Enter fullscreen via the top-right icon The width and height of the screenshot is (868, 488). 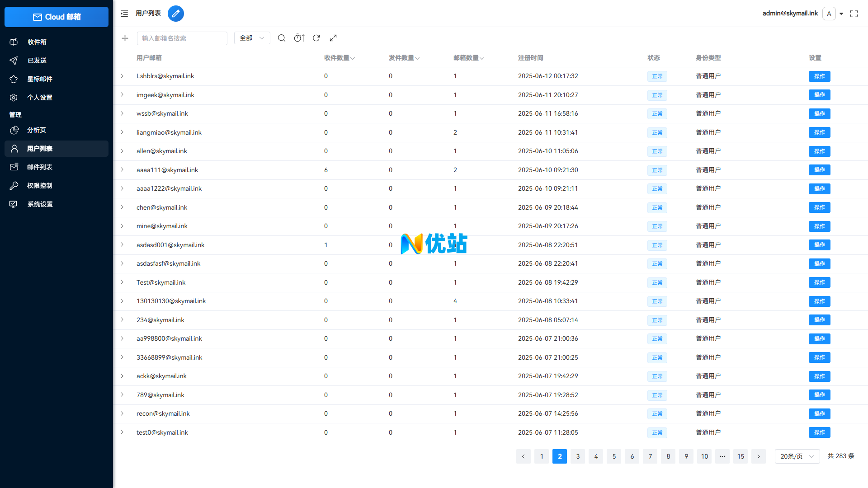(854, 14)
